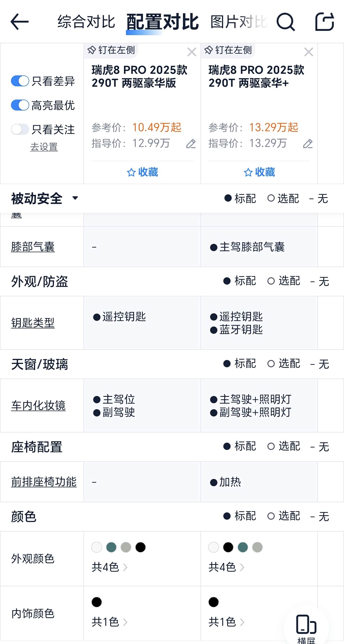The image size is (344, 644).
Task: Remove the 两驱豪华+ model from comparison
Action: click(x=309, y=52)
